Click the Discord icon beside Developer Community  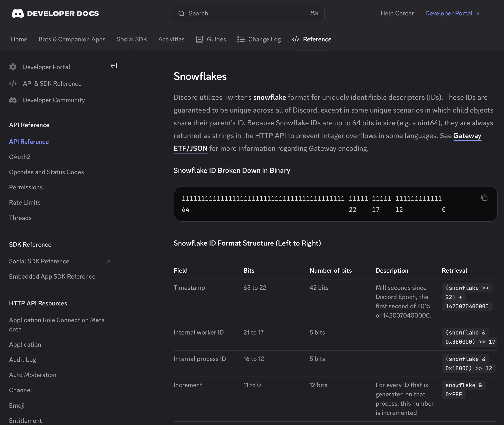[13, 100]
